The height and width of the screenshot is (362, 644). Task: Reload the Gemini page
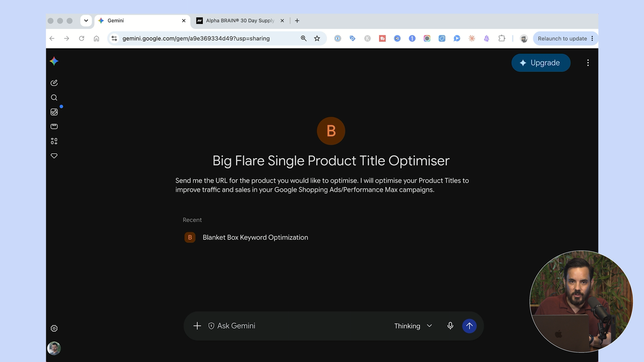coord(82,38)
